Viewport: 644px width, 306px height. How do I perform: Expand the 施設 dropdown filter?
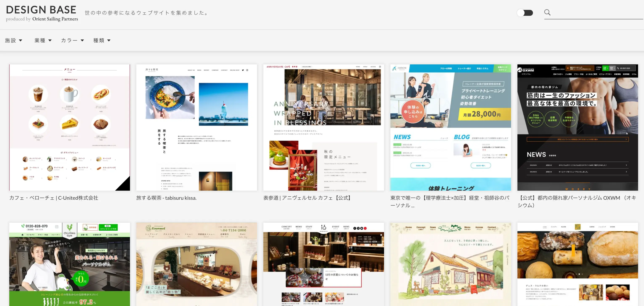coord(13,40)
